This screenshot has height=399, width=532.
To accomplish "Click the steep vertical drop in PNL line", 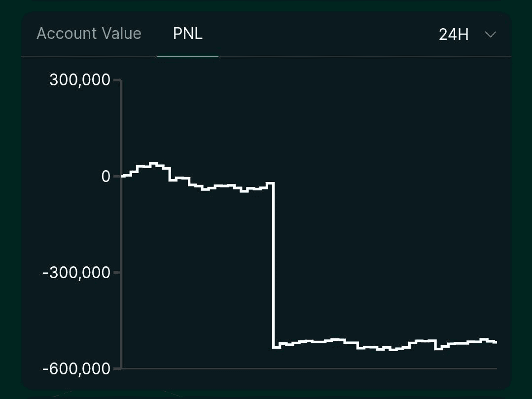I will pyautogui.click(x=273, y=266).
